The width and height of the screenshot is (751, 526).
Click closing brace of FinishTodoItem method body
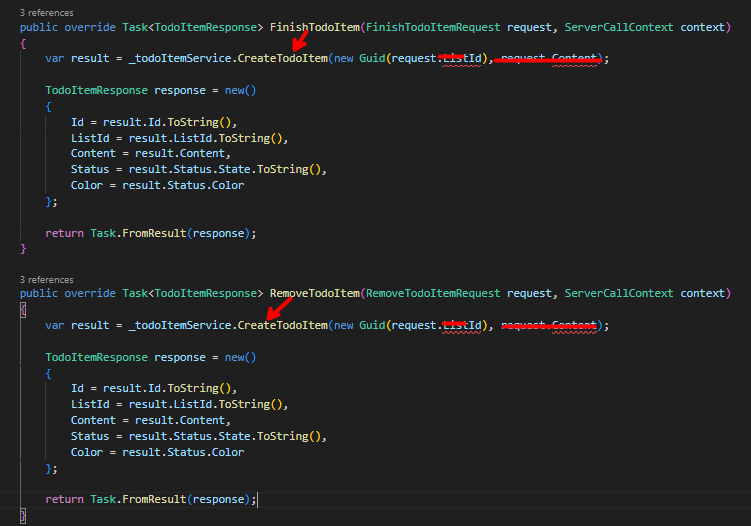pos(23,249)
